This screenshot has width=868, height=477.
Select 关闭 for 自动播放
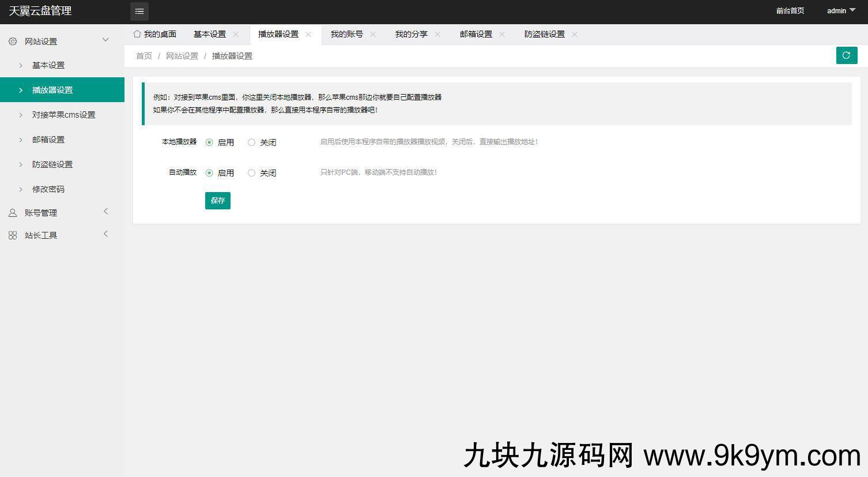click(x=251, y=173)
